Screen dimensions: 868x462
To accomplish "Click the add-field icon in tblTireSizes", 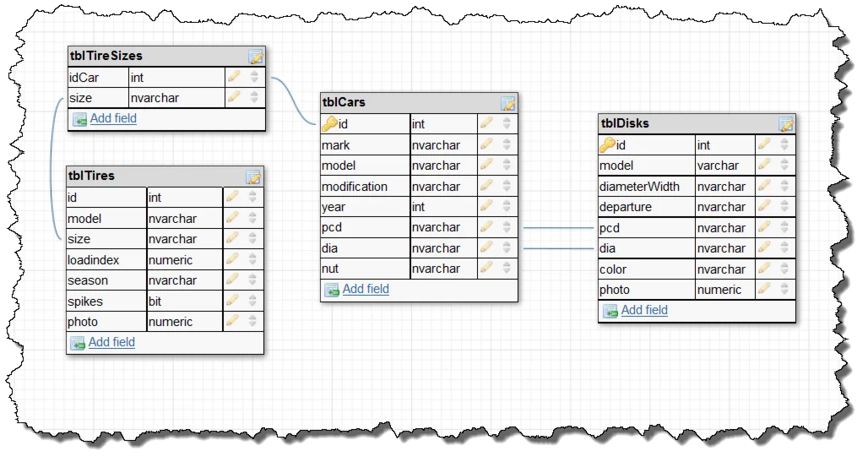I will click(x=80, y=119).
